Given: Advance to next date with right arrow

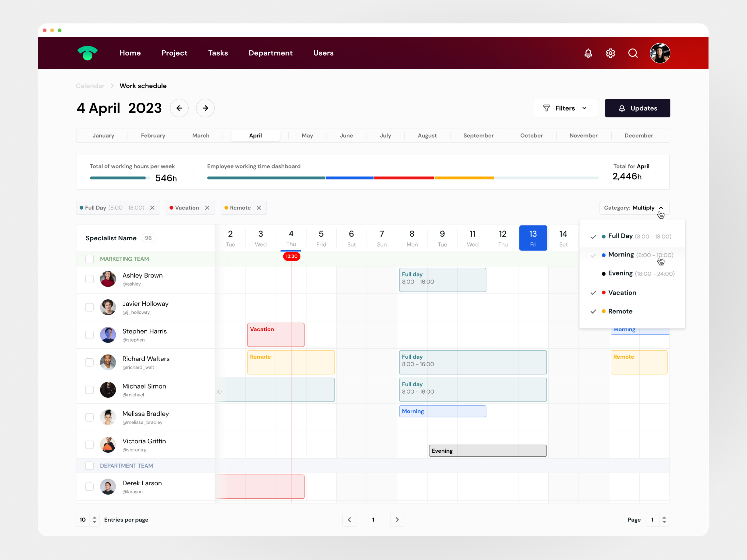Looking at the screenshot, I should coord(205,108).
